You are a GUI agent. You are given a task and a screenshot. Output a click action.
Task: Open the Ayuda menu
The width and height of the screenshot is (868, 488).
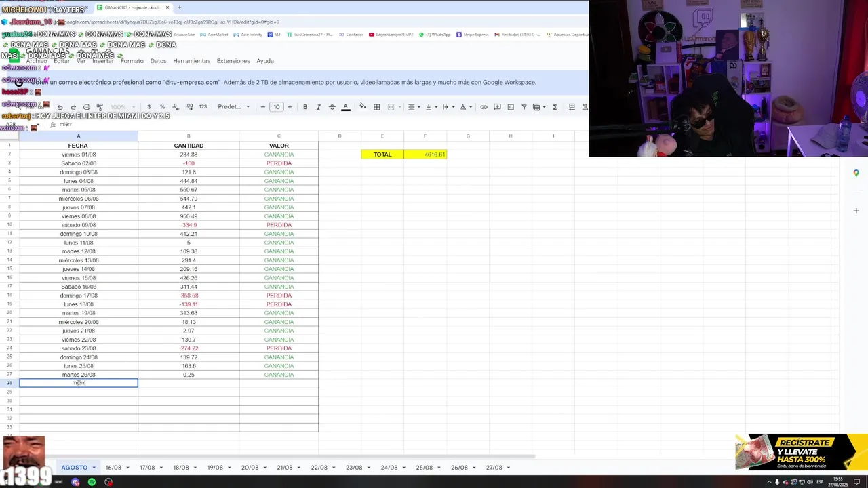click(x=265, y=61)
